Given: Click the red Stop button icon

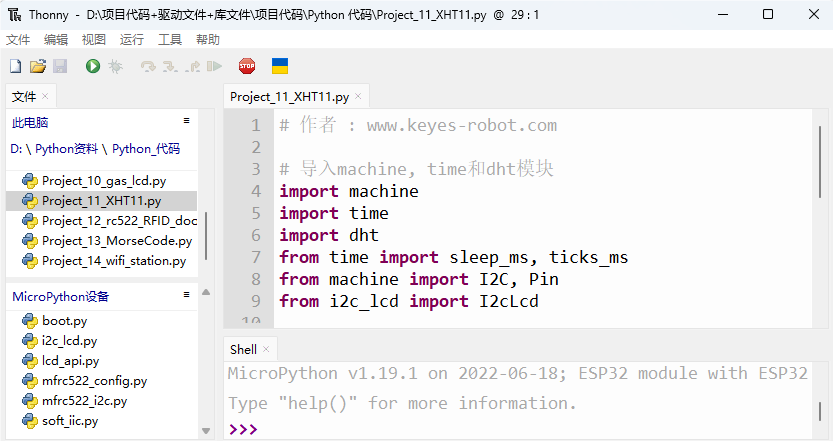Looking at the screenshot, I should (x=247, y=66).
